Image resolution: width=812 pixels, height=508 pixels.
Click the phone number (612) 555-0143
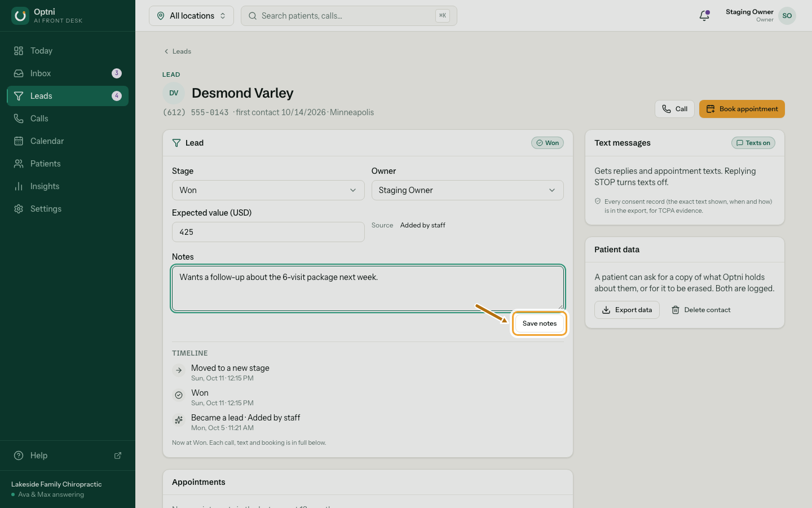pos(196,112)
